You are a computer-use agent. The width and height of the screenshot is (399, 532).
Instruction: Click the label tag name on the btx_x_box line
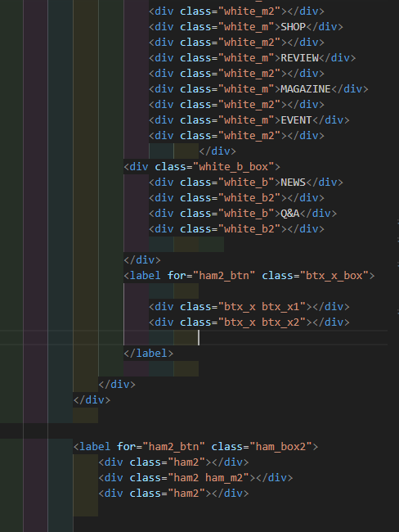tap(145, 276)
